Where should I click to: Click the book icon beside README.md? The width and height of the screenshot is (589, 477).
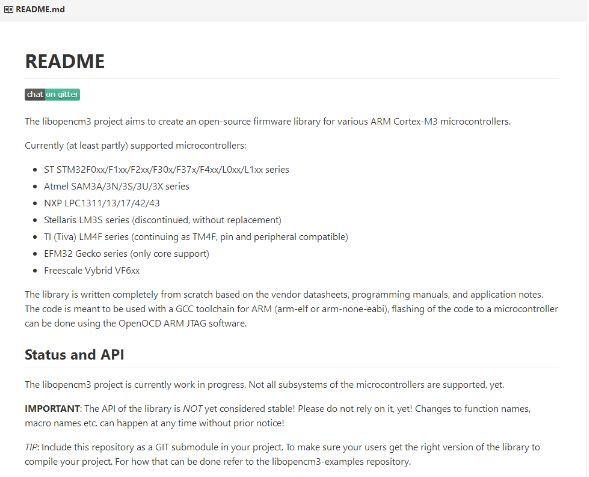8,9
